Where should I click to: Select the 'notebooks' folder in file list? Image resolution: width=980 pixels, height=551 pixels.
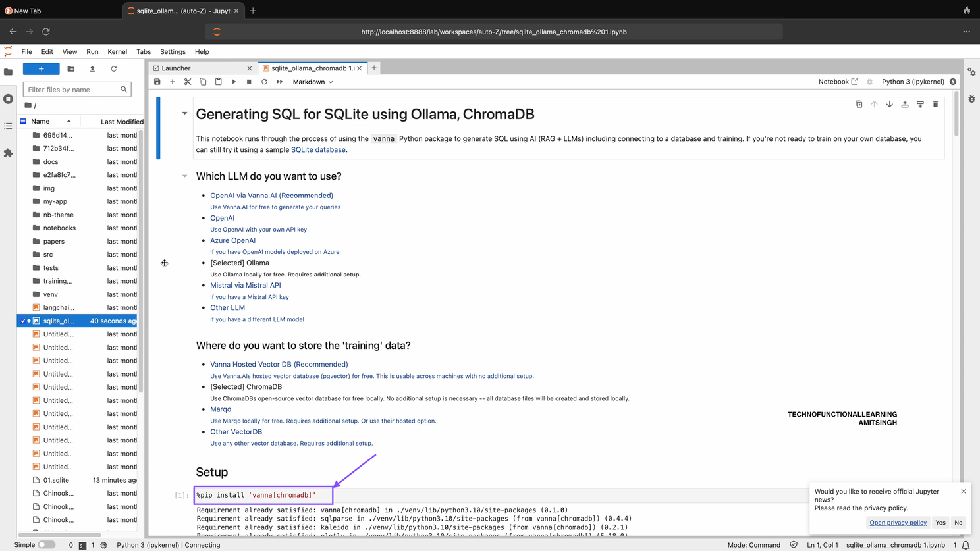(78, 228)
